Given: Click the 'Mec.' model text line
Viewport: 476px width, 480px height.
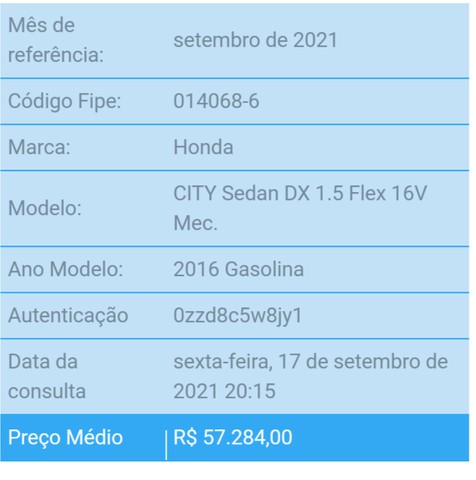Looking at the screenshot, I should pos(195,223).
